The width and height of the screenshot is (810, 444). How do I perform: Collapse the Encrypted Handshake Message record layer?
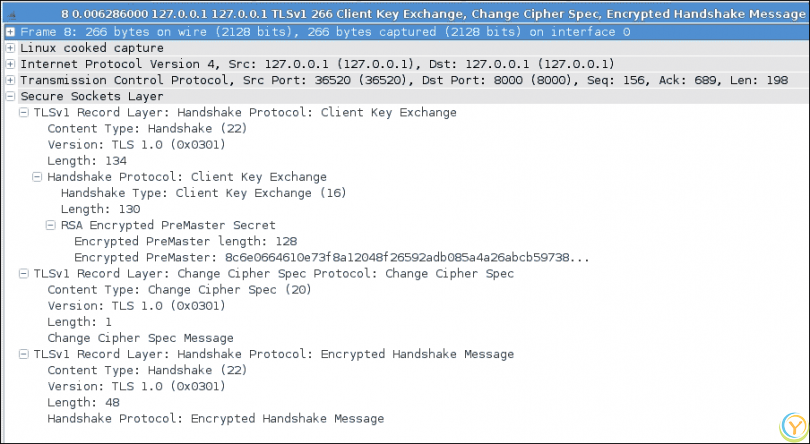pos(24,354)
